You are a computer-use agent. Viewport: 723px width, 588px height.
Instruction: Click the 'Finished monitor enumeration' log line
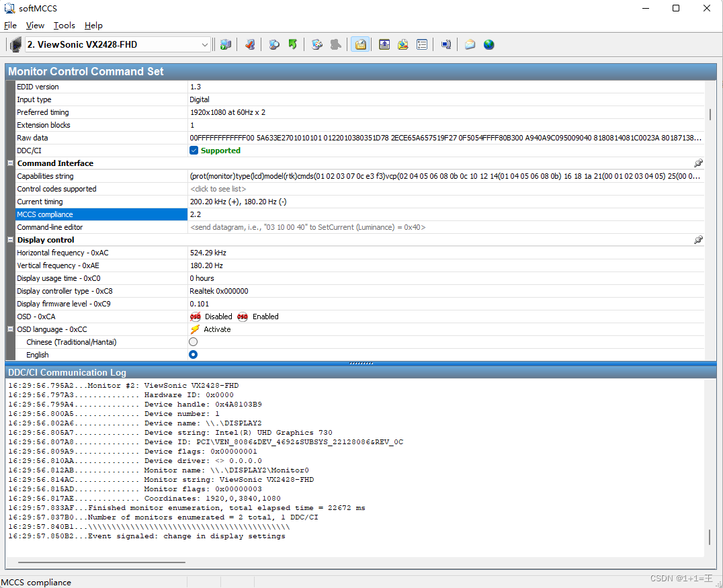click(x=187, y=508)
